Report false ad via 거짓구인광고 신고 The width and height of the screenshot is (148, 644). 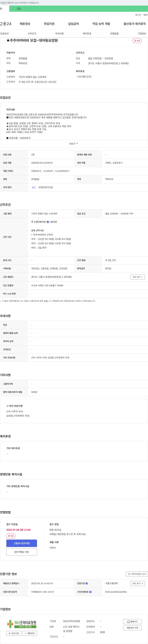pos(137,574)
